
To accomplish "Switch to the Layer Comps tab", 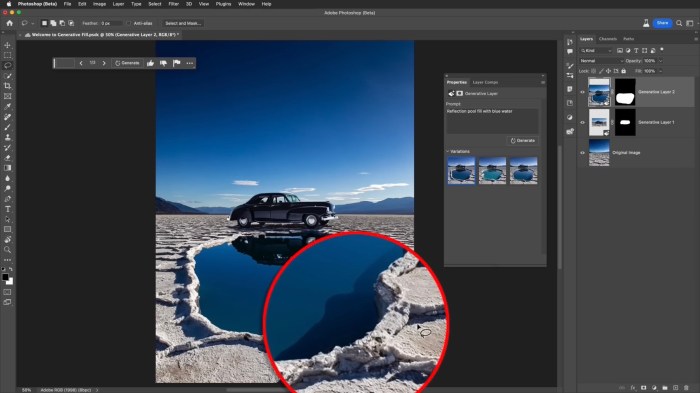I will [x=485, y=82].
